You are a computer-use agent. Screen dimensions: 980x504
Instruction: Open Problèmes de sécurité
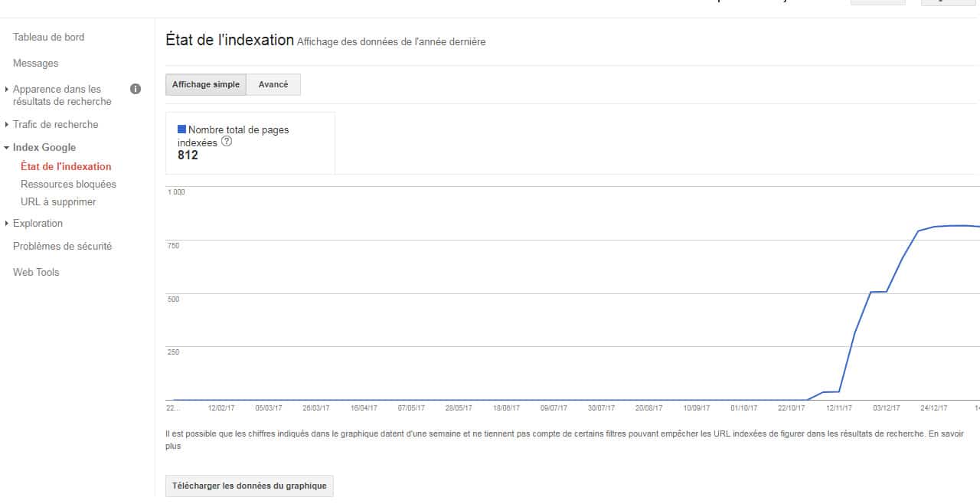point(62,246)
